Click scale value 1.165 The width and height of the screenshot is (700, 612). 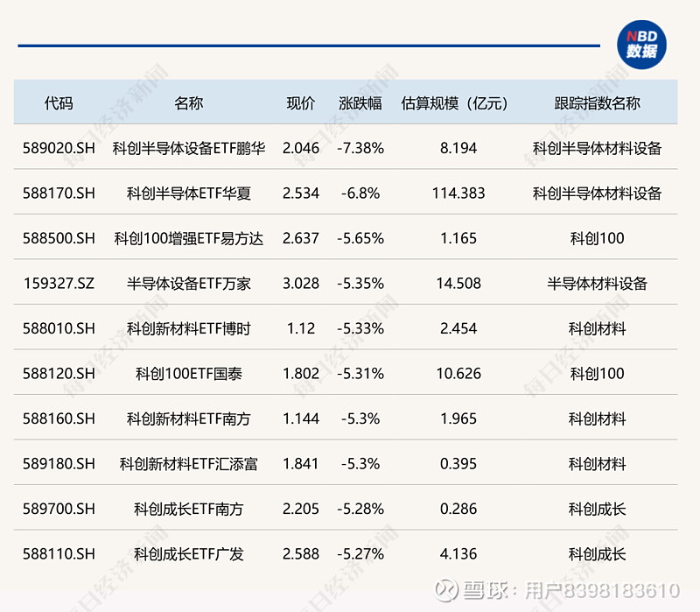(x=458, y=238)
